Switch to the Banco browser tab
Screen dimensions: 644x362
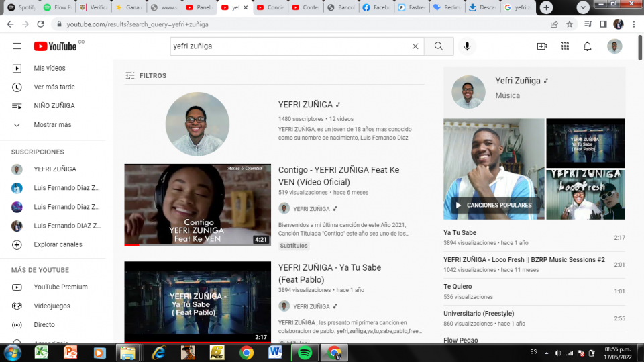point(341,7)
